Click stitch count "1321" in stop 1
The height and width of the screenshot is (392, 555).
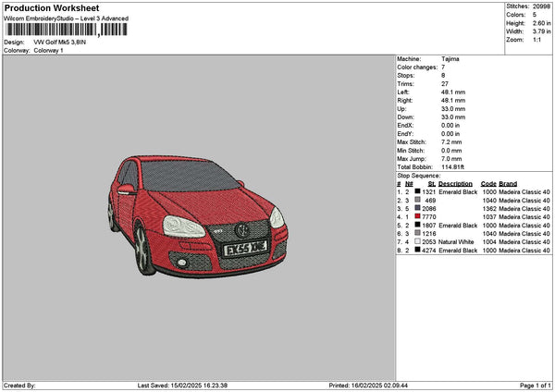(x=428, y=191)
